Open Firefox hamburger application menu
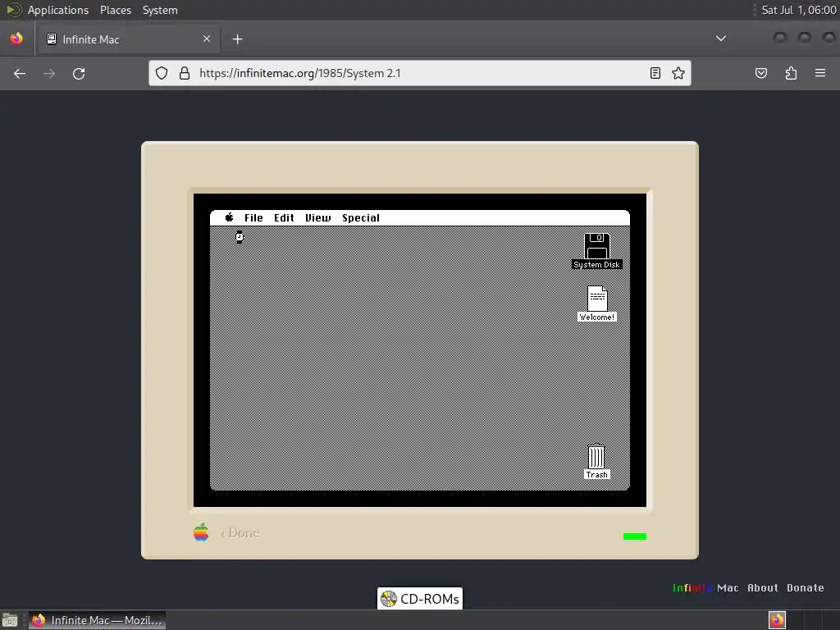This screenshot has height=630, width=840. click(x=820, y=73)
